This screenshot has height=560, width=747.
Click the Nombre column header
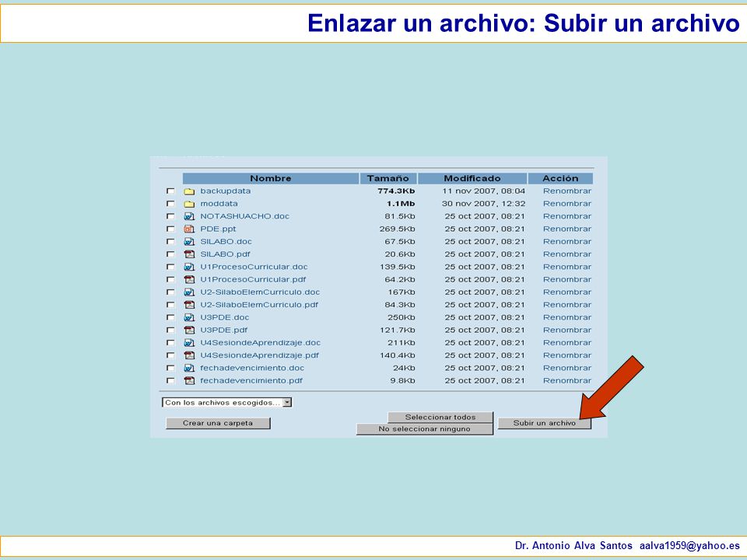click(x=271, y=179)
